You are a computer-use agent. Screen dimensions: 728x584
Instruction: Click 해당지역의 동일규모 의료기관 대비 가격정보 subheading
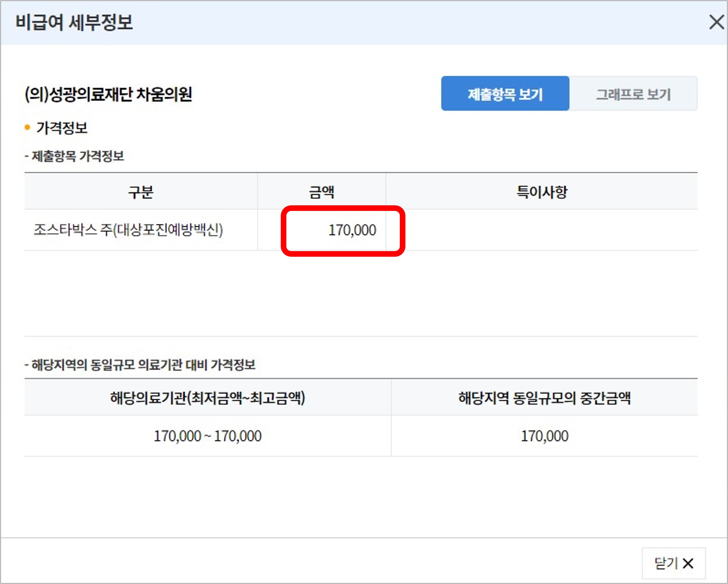click(x=140, y=365)
